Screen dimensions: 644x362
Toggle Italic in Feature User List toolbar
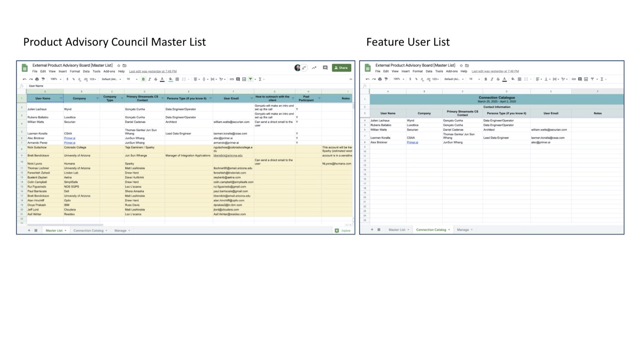492,79
